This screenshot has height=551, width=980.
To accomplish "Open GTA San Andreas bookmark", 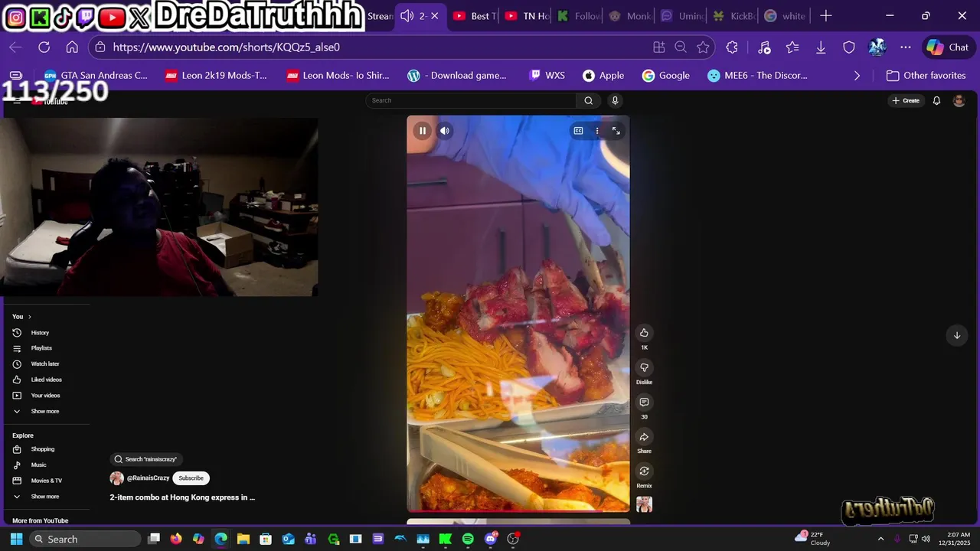I will click(96, 76).
